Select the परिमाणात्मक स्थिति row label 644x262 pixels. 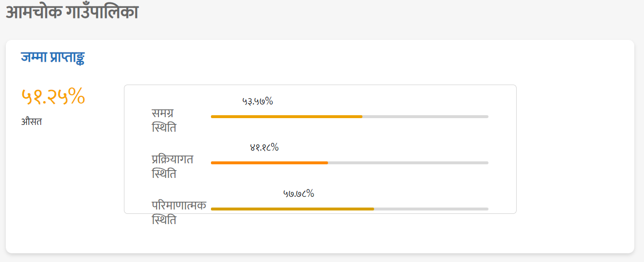(179, 212)
